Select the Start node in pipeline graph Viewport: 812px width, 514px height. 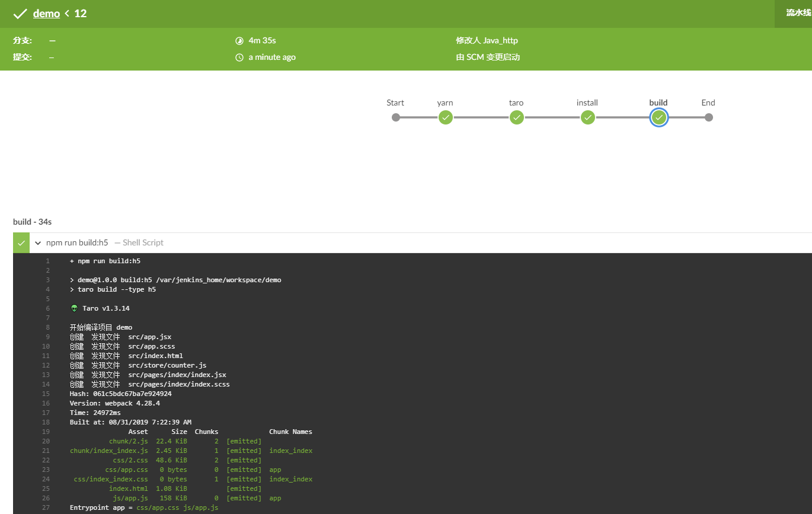click(396, 117)
